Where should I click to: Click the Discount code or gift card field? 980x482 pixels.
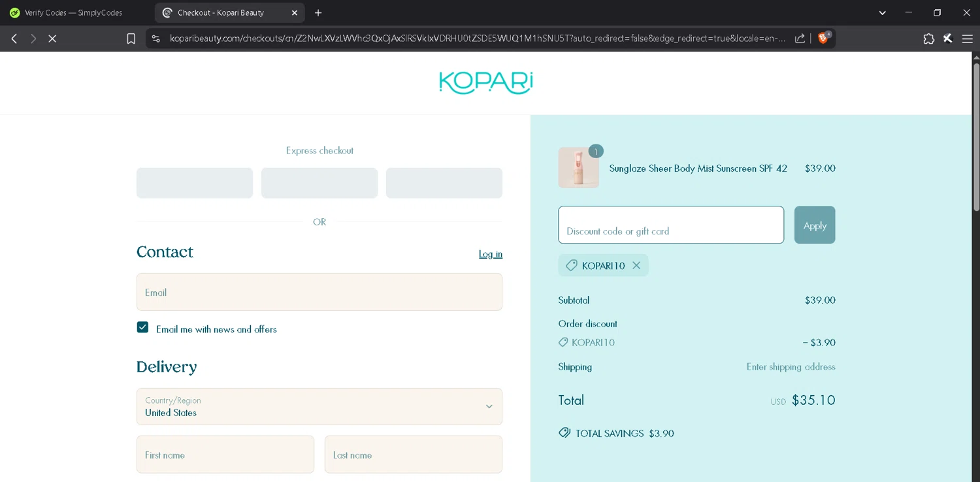click(671, 225)
